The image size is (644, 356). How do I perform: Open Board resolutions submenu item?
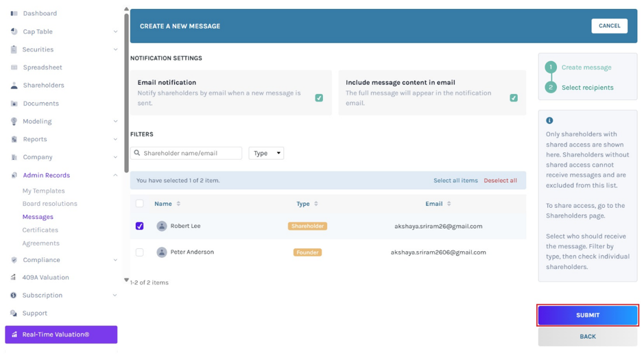tap(49, 204)
